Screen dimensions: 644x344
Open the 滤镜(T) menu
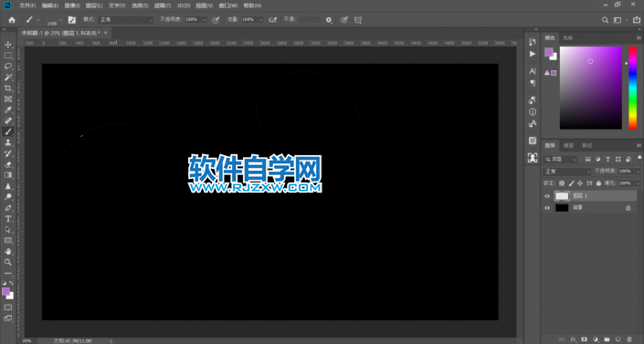163,5
